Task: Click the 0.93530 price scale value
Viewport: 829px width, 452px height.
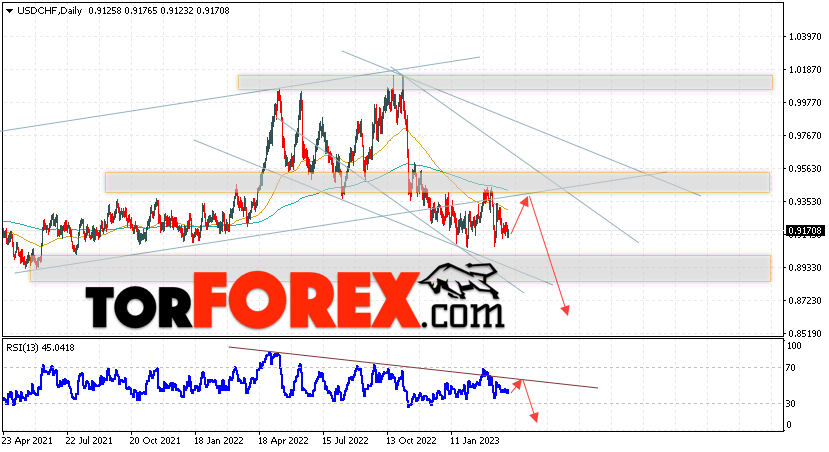Action: [x=805, y=201]
